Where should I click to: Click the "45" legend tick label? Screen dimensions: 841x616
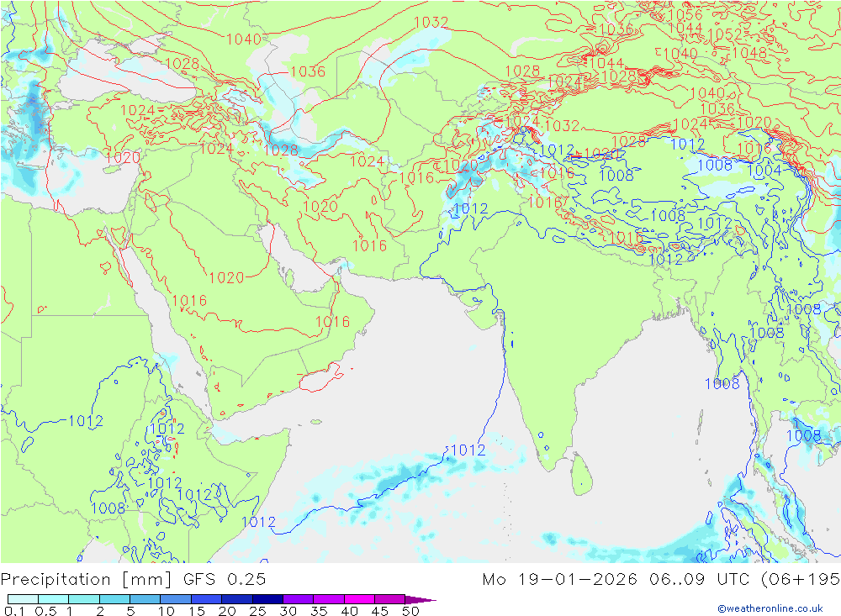[x=380, y=611]
